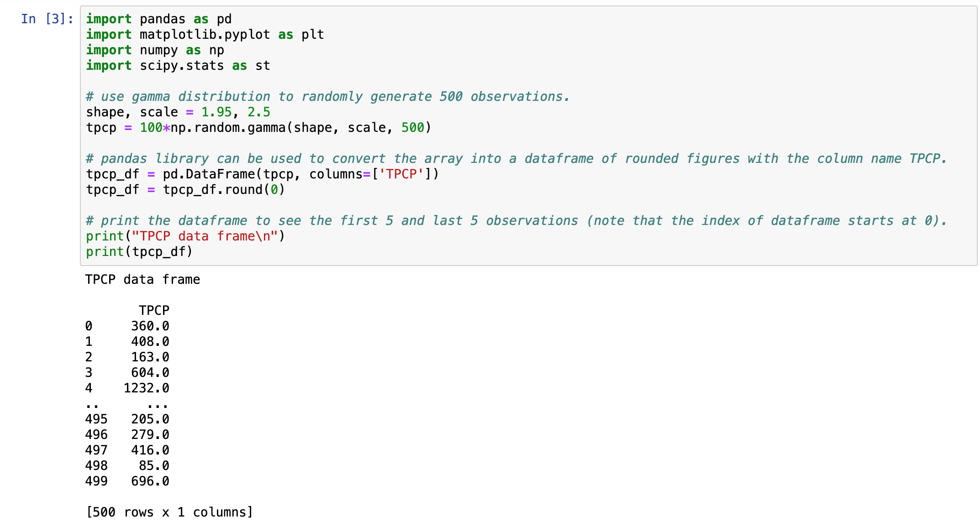Click the line 'import matplotlib.pyplot as plt'
980x522 pixels.
point(205,35)
